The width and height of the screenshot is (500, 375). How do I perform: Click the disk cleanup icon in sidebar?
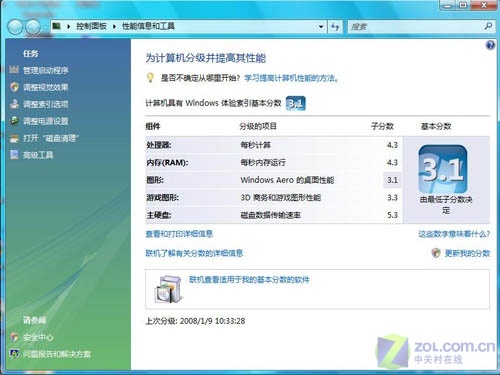click(14, 138)
